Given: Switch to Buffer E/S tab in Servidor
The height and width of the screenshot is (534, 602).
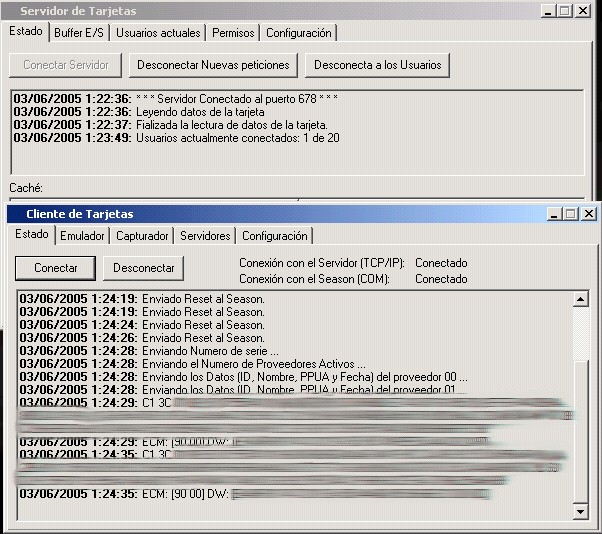Looking at the screenshot, I should click(79, 33).
